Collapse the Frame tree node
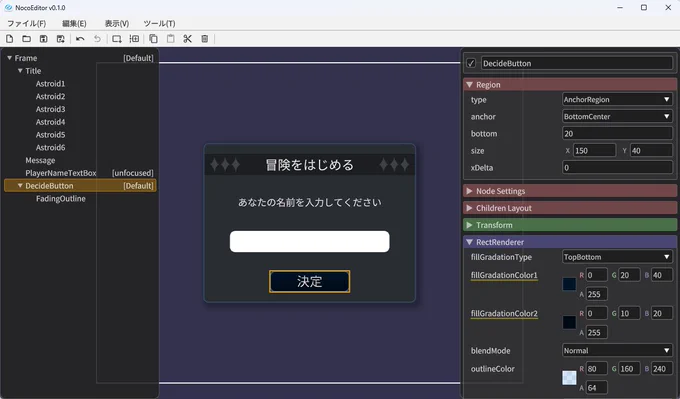The height and width of the screenshot is (399, 680). pos(9,58)
